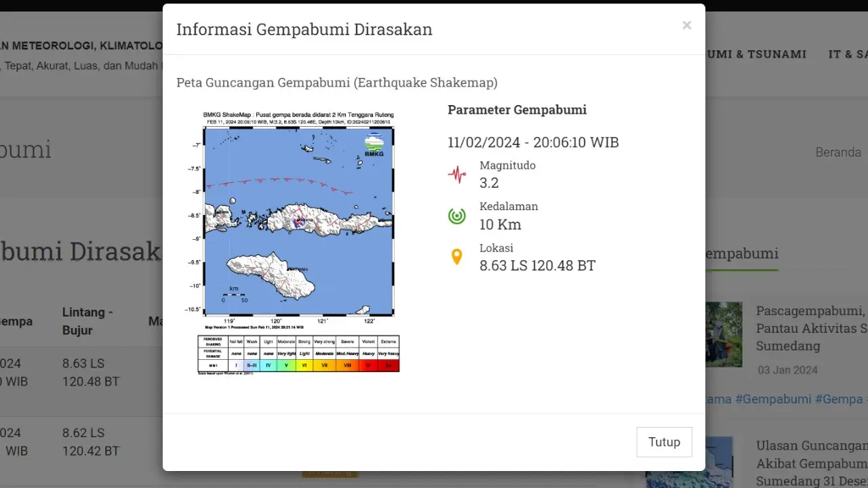868x488 pixels.
Task: Open the IT & SA menu in background navbar
Action: coord(848,54)
